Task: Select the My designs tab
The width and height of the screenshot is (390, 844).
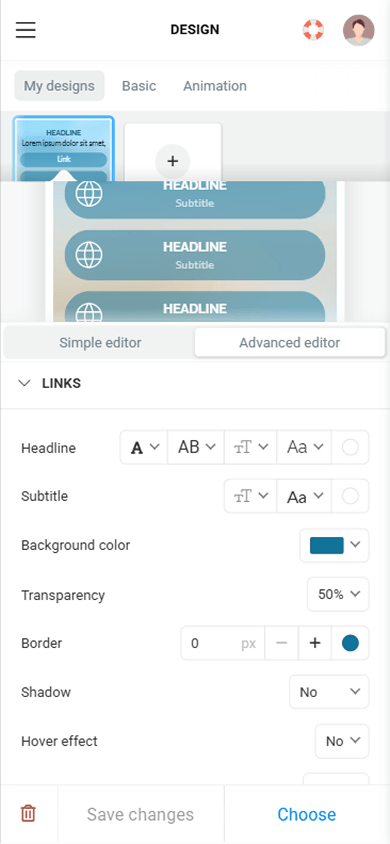Action: click(59, 86)
